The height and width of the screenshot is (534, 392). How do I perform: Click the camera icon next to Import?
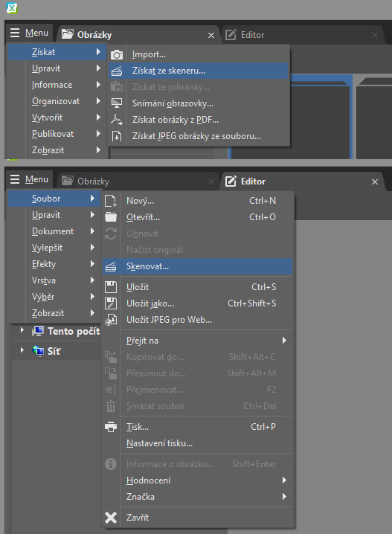tap(117, 54)
